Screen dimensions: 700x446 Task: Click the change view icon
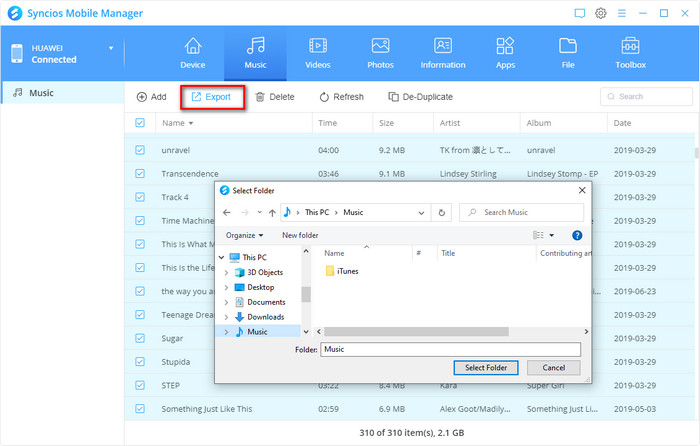pos(538,235)
